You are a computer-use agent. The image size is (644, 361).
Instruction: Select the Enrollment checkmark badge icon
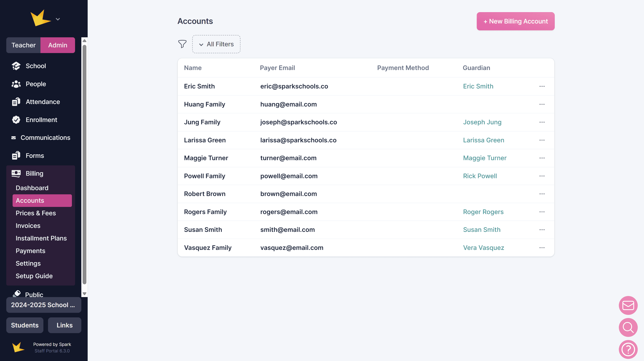[16, 120]
